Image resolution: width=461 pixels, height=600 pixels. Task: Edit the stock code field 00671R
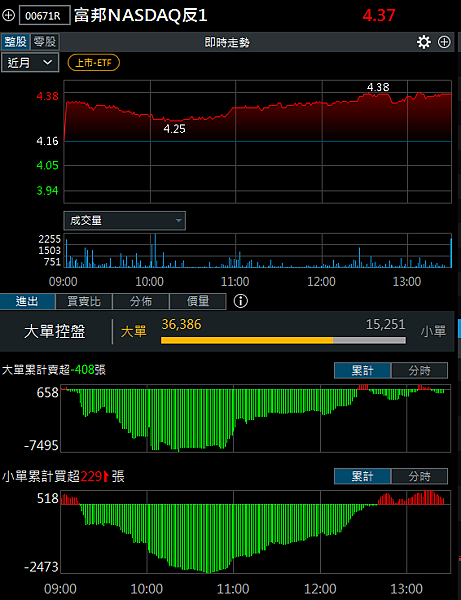[45, 16]
